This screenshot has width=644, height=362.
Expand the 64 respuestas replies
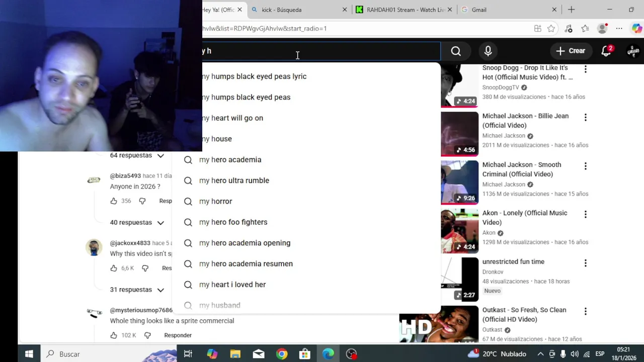[137, 155]
